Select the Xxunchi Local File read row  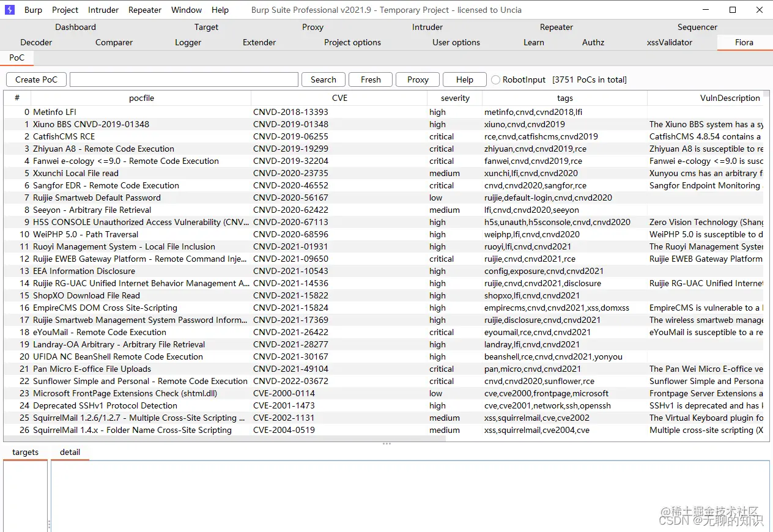pyautogui.click(x=383, y=173)
